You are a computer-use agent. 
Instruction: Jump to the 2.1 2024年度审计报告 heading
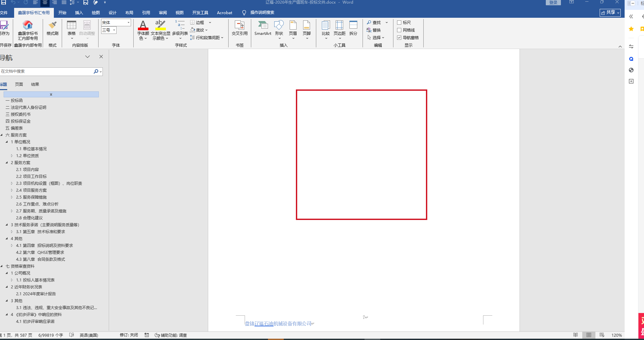(x=36, y=294)
